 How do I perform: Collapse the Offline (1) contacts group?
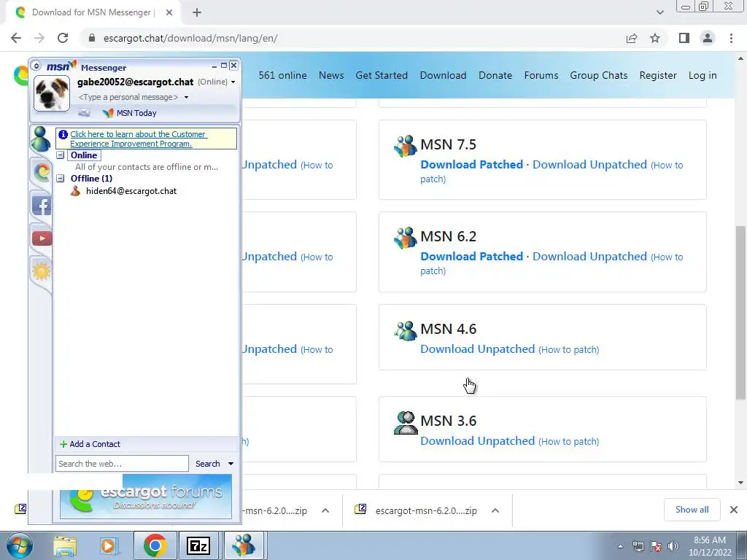click(61, 179)
